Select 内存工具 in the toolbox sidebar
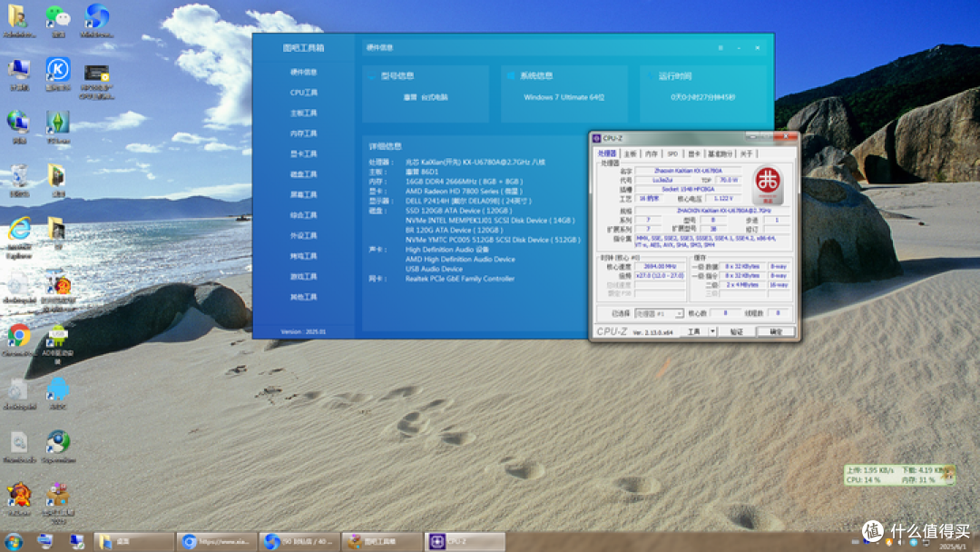This screenshot has width=980, height=552. (x=304, y=133)
